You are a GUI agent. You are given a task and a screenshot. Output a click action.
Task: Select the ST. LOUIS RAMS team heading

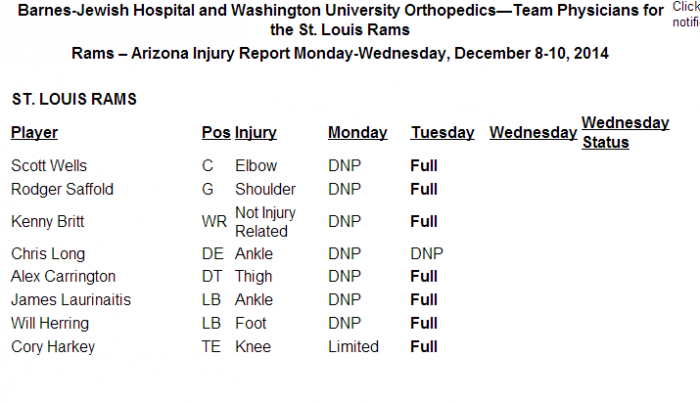[x=74, y=100]
